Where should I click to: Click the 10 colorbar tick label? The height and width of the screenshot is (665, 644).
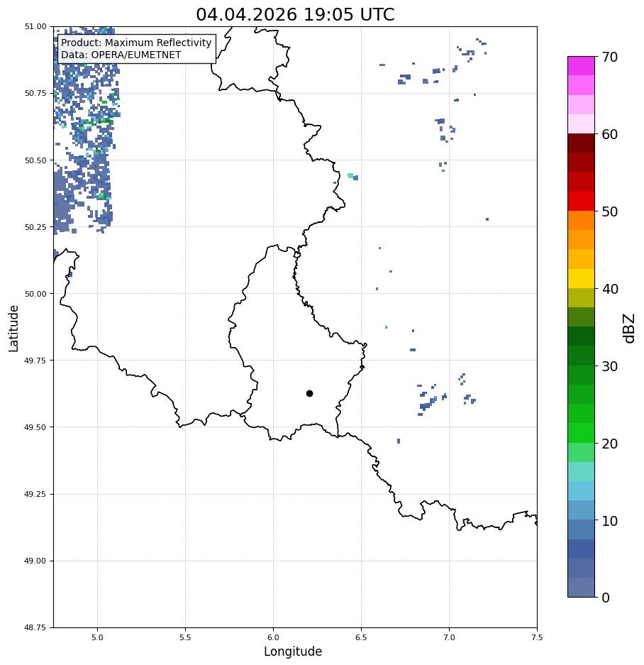pyautogui.click(x=610, y=521)
